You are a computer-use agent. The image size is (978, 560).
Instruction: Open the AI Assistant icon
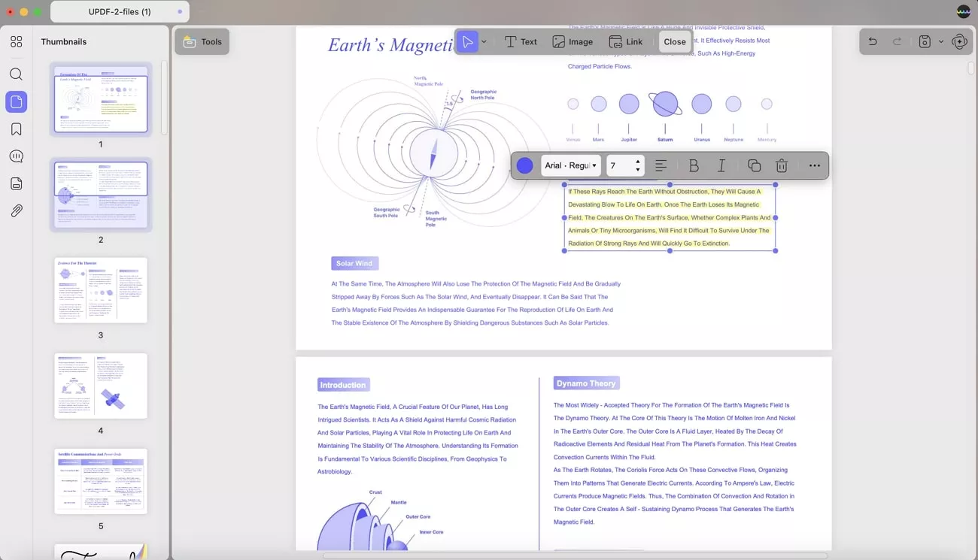[960, 41]
